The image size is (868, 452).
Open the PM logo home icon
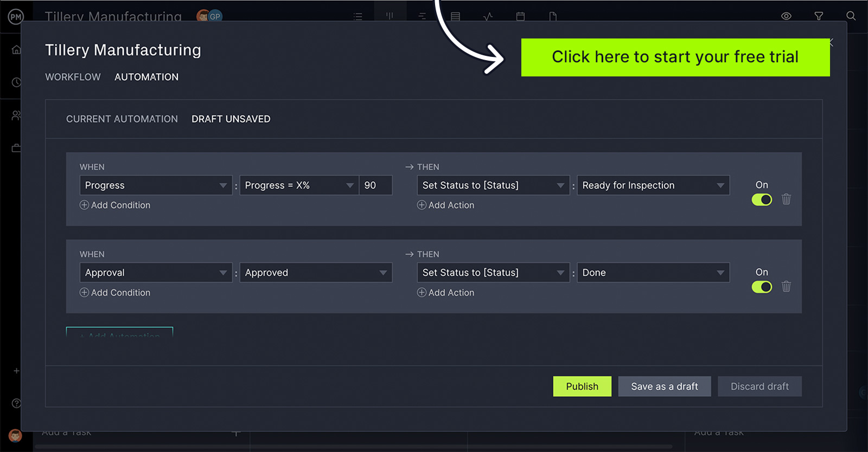coord(16,17)
